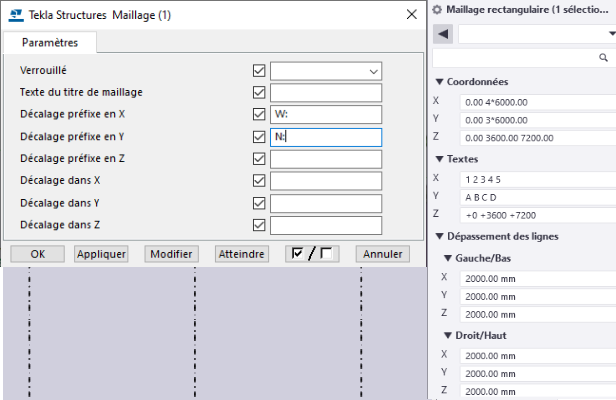Disable the Décalage dans Y checkbox

coord(260,203)
